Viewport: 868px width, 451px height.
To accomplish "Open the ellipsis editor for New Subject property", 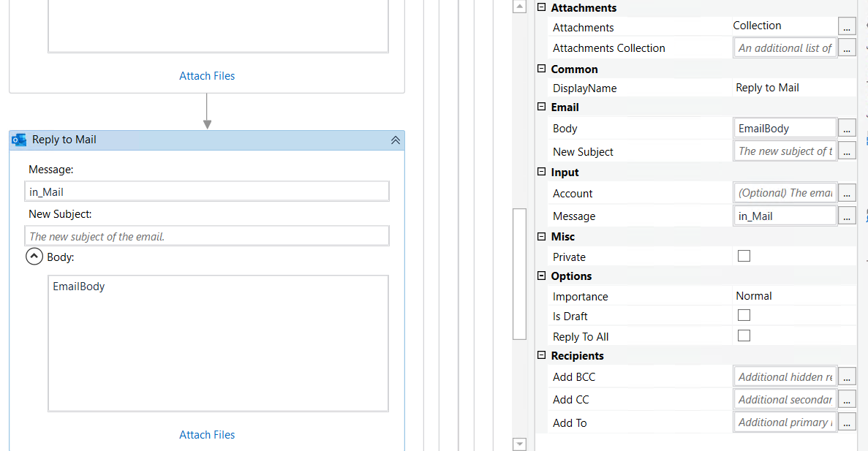I will (847, 151).
